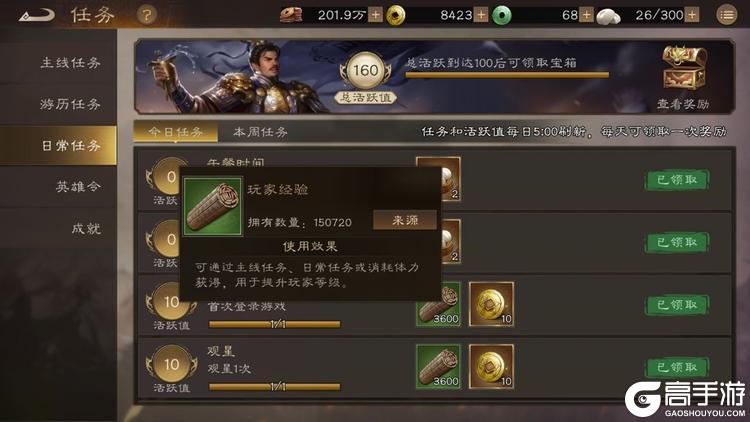Open the question mark help icon
750x422 pixels.
click(146, 15)
